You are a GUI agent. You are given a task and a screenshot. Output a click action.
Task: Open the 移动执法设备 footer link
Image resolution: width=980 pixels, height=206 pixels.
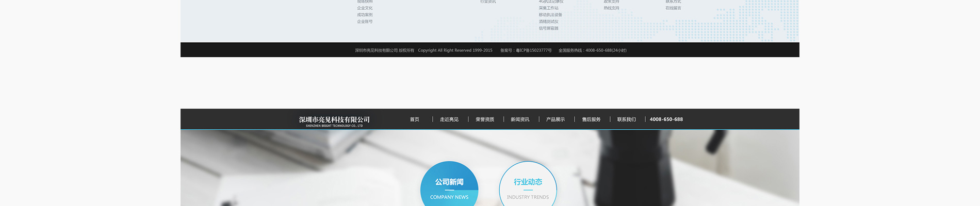click(x=550, y=15)
